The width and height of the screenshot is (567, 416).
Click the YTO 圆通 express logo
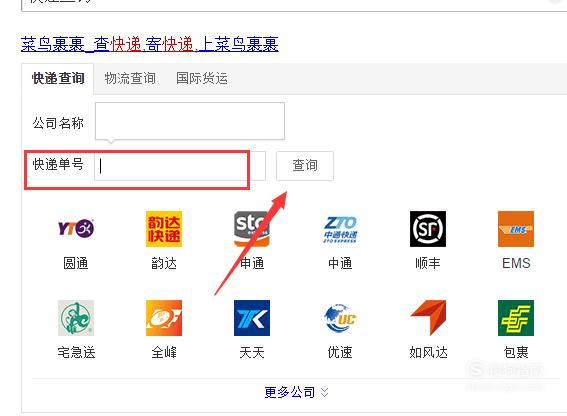[76, 229]
